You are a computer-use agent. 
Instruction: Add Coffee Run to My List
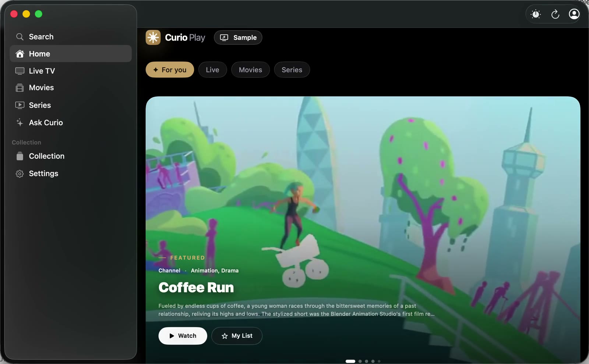(237, 336)
